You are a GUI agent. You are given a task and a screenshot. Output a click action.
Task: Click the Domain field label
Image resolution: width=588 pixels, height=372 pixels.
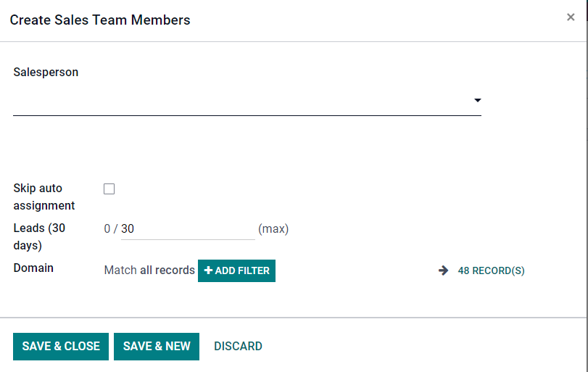point(33,268)
